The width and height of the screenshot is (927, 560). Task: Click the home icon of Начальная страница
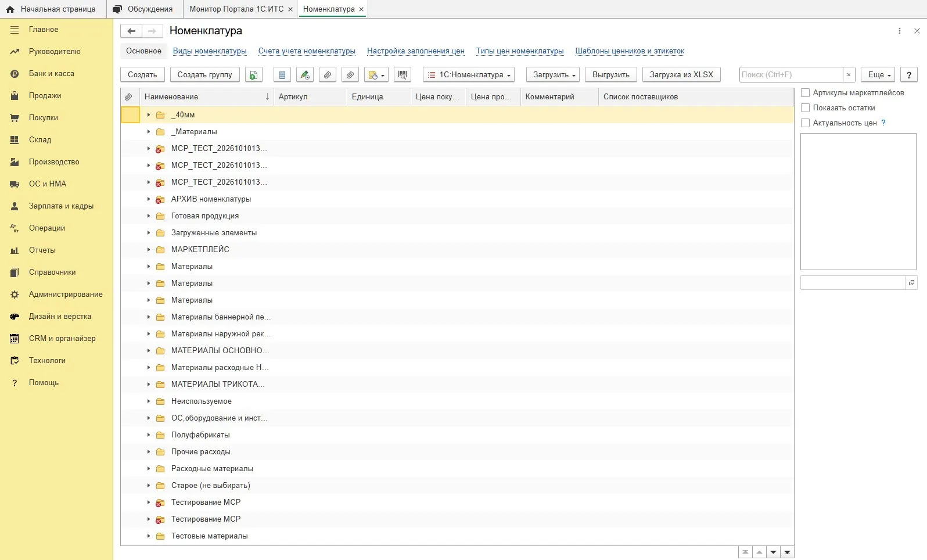coord(10,9)
